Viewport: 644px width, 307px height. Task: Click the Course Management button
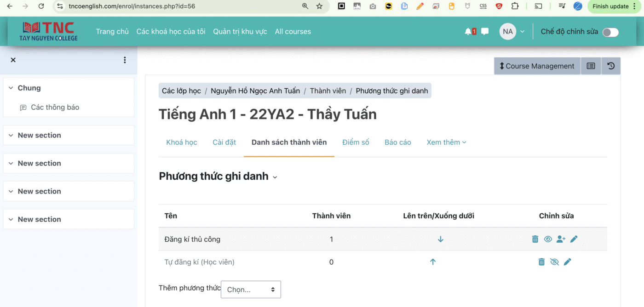pyautogui.click(x=537, y=66)
